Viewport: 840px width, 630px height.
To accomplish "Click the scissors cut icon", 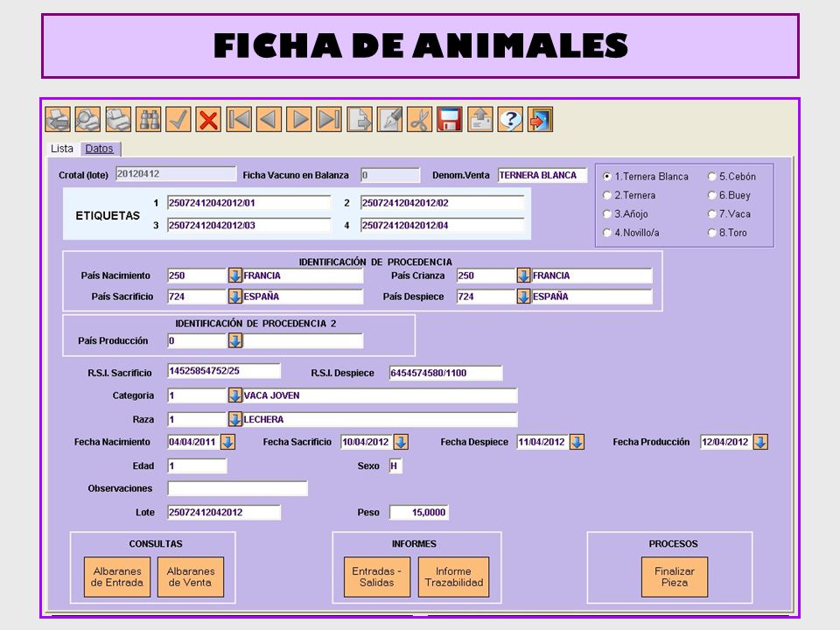I will click(419, 120).
